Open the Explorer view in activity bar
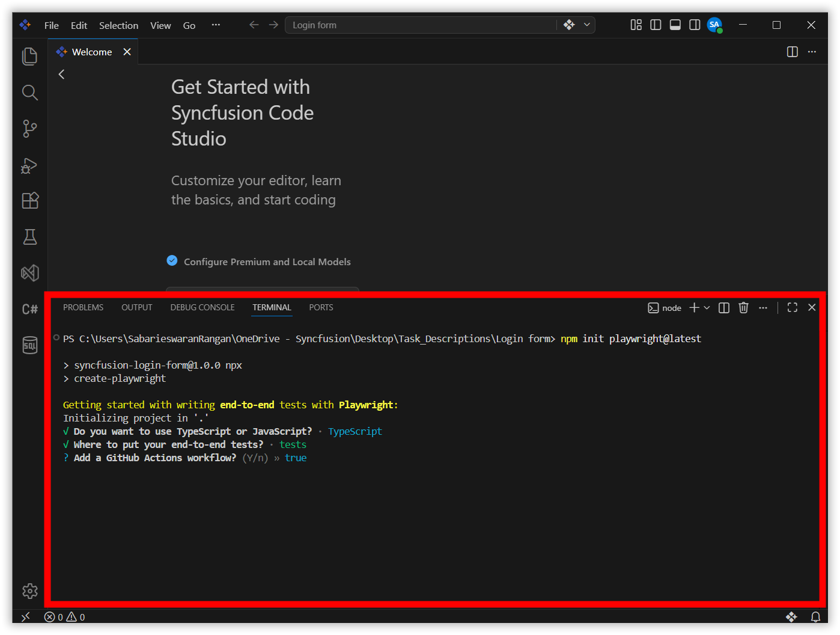The width and height of the screenshot is (840, 635). tap(29, 57)
